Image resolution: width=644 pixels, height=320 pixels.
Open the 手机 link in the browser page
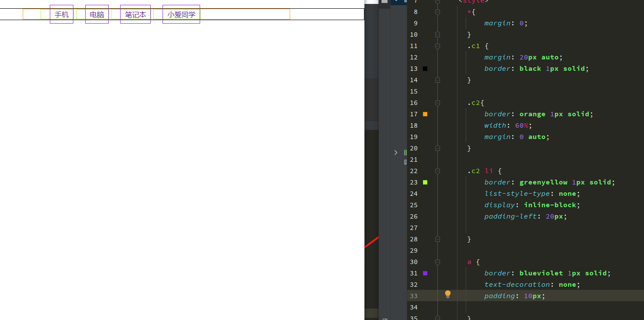pos(62,14)
